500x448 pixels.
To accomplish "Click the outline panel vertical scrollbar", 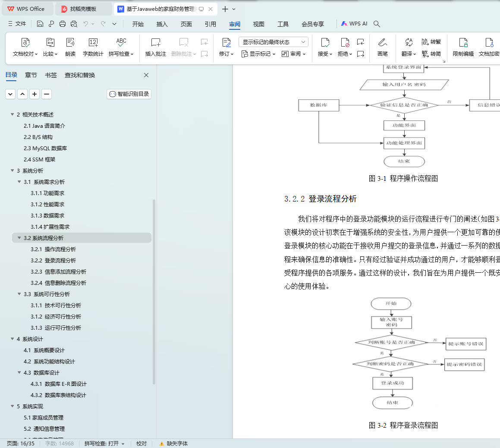I will (x=154, y=292).
